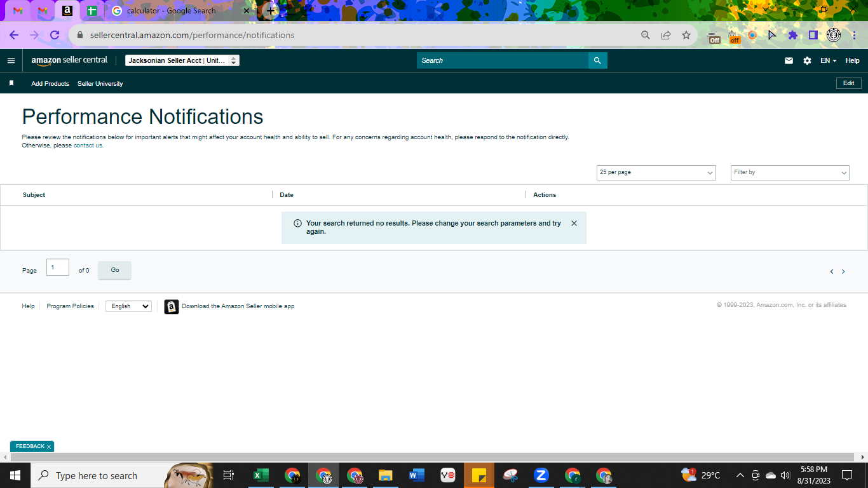
Task: Click the site lock icon
Action: point(80,35)
